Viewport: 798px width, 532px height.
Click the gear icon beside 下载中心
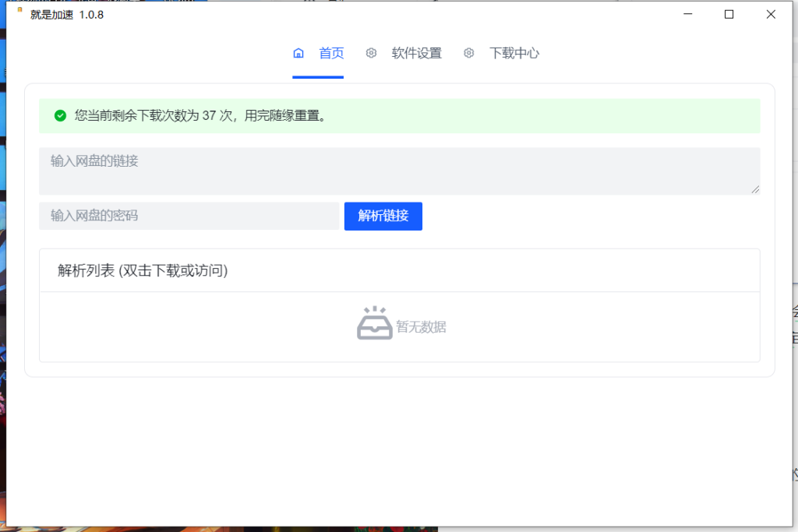[x=468, y=53]
